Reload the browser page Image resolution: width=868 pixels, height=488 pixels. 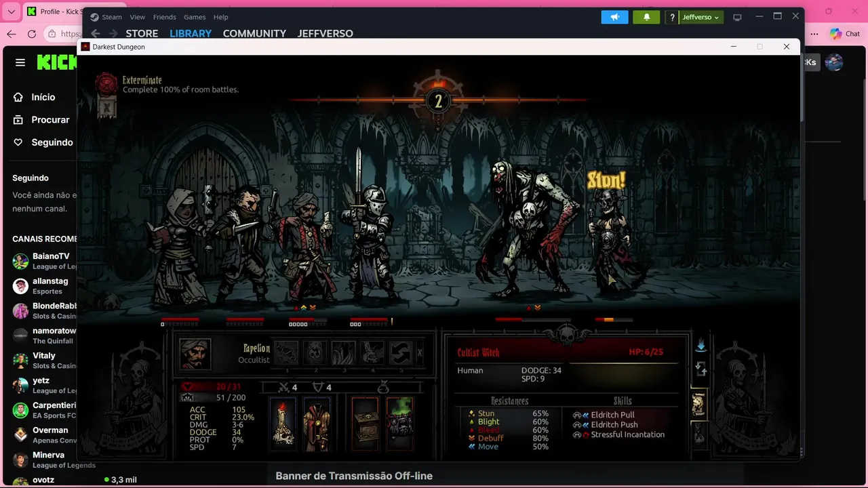tap(32, 34)
